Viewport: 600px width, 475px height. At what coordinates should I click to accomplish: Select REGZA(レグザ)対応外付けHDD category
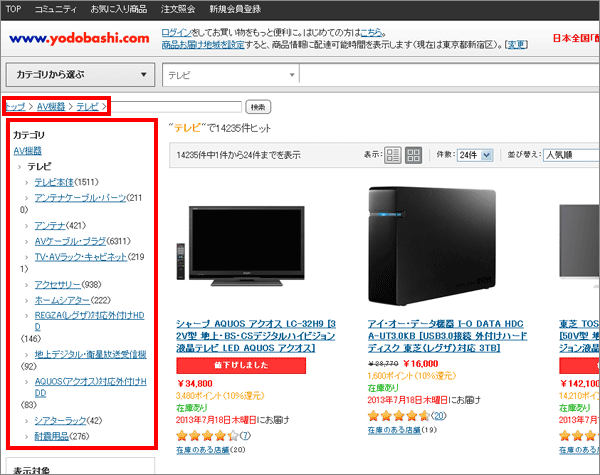coord(90,321)
